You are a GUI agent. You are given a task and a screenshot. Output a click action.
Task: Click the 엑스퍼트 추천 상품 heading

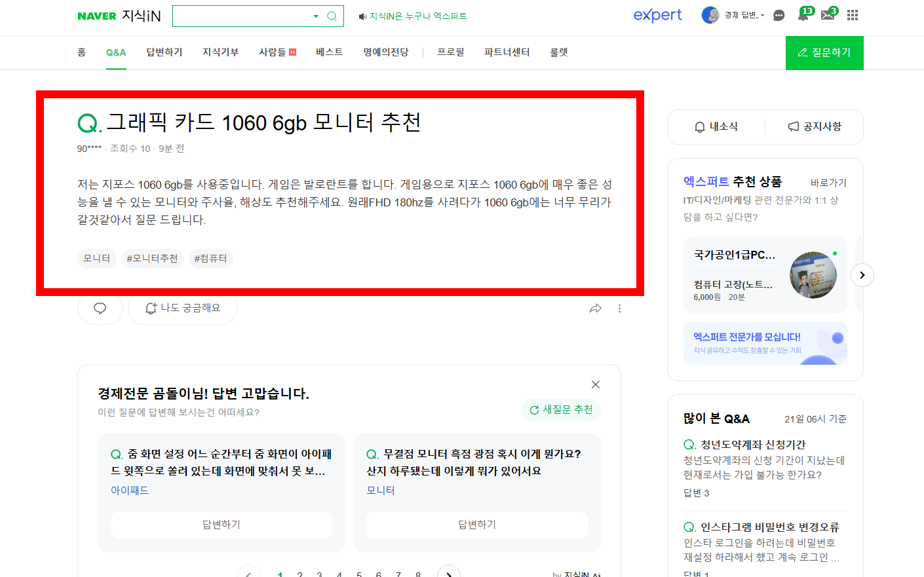(733, 181)
